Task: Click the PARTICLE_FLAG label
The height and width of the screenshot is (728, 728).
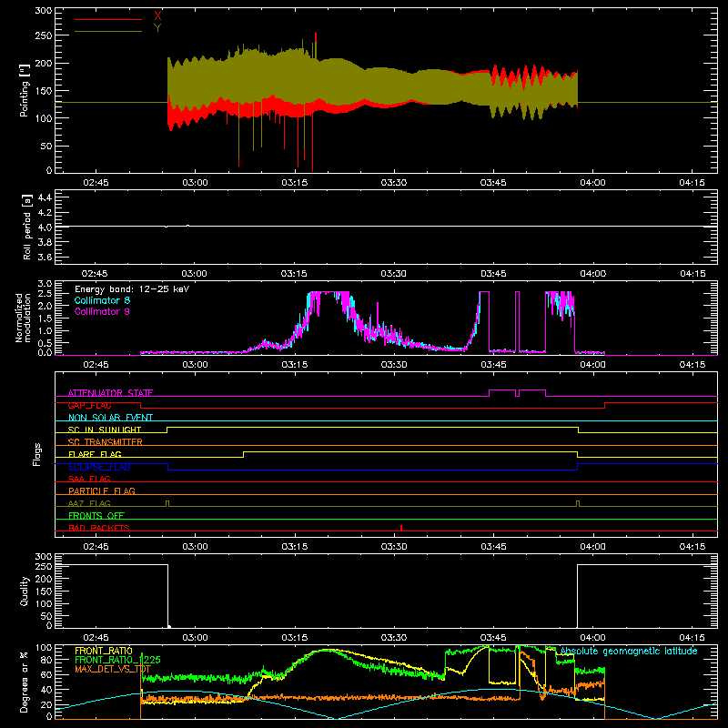Action: [102, 490]
